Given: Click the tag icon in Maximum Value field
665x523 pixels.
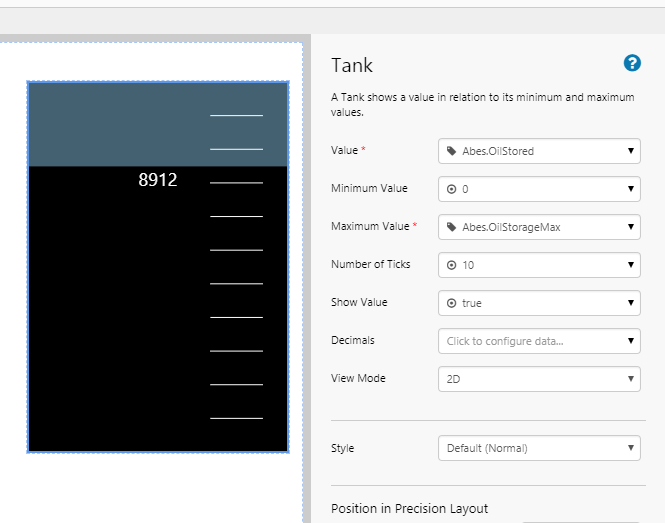Looking at the screenshot, I should tap(451, 227).
